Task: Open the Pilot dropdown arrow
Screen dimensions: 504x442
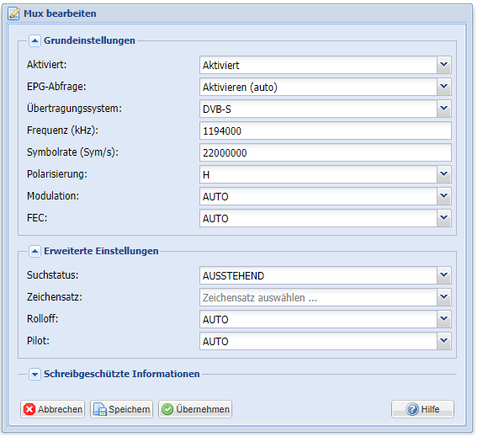Action: pos(444,341)
